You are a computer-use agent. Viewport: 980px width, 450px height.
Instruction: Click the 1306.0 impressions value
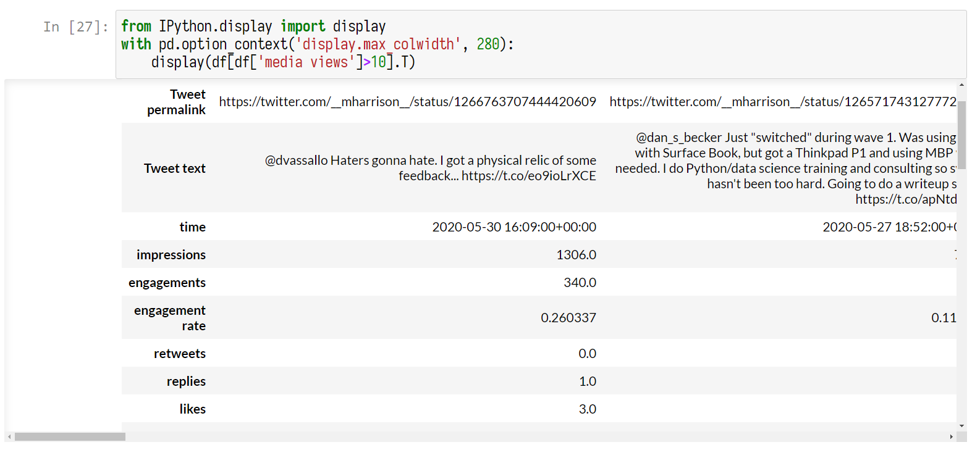pyautogui.click(x=576, y=255)
